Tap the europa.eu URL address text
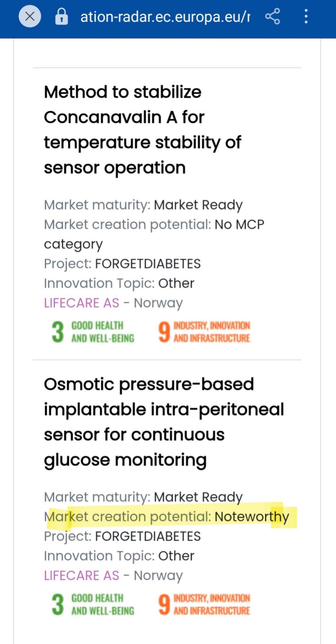The width and height of the screenshot is (336, 644). click(x=165, y=16)
